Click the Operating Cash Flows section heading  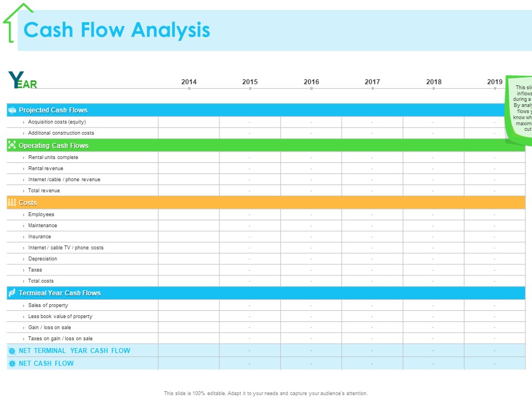click(54, 146)
